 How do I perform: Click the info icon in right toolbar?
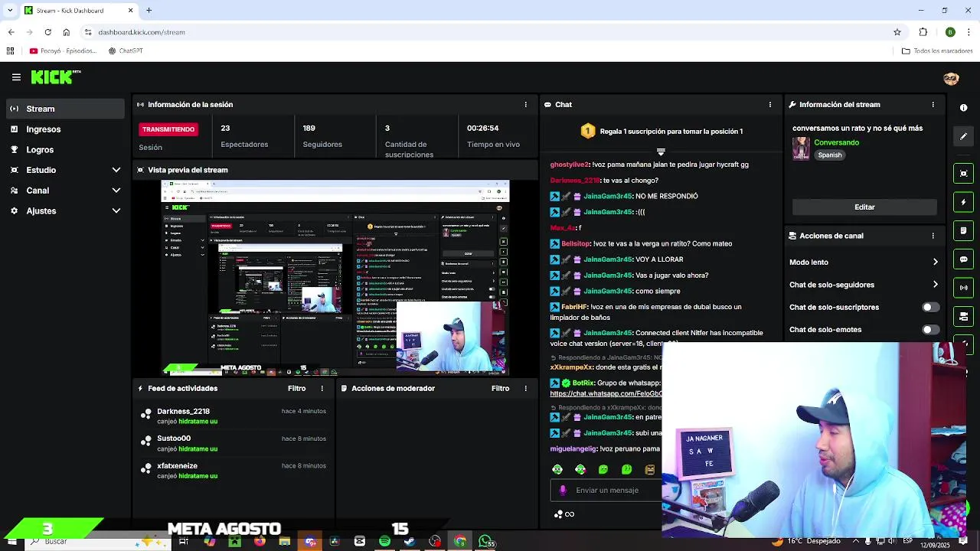tap(964, 108)
